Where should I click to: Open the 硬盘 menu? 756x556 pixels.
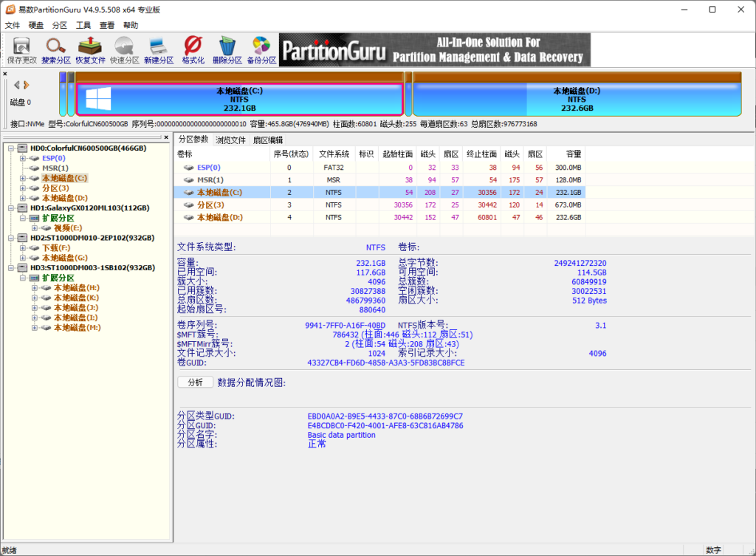tap(36, 25)
